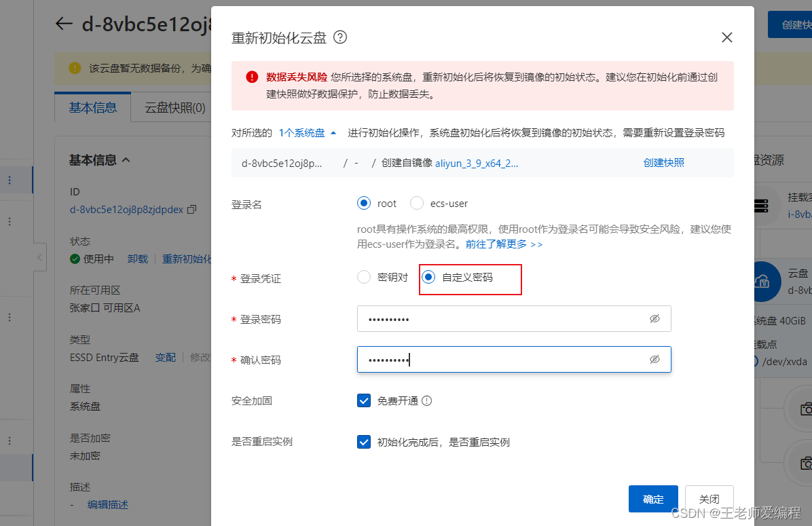Focus the 登录密码 input field
Viewport: 812px width, 526px height.
[x=514, y=319]
